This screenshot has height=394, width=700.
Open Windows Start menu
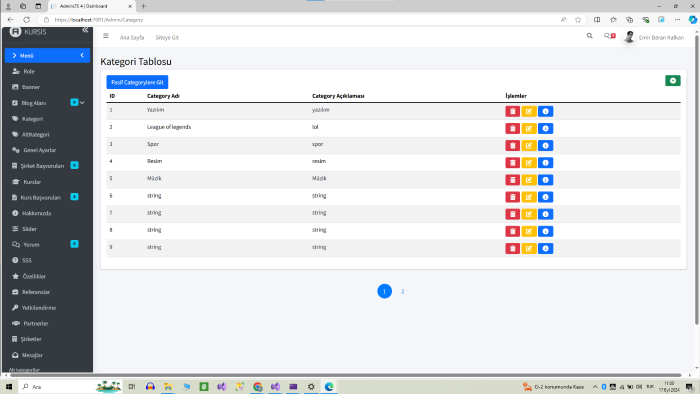point(8,386)
